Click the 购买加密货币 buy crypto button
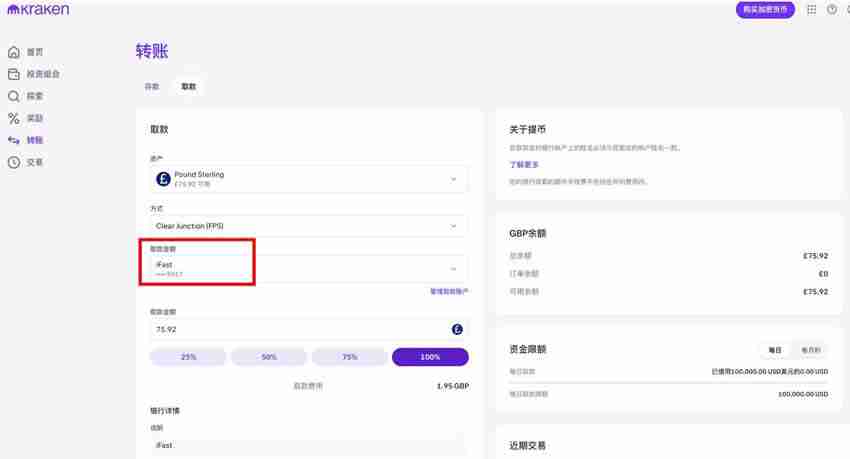The image size is (850, 459). tap(765, 10)
